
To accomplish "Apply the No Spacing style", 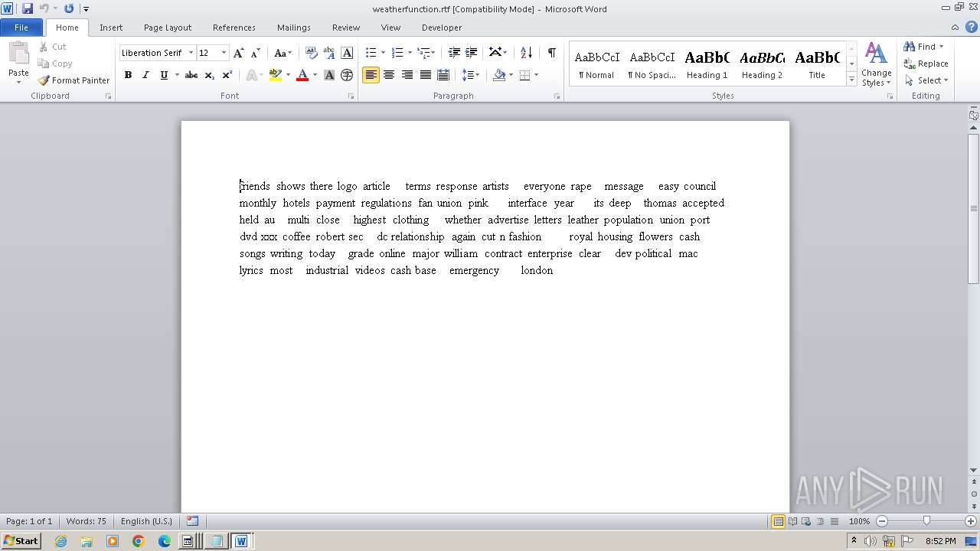I will click(652, 64).
